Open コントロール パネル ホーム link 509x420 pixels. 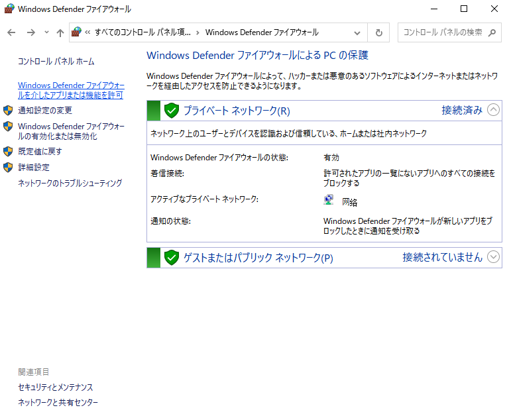coord(56,62)
